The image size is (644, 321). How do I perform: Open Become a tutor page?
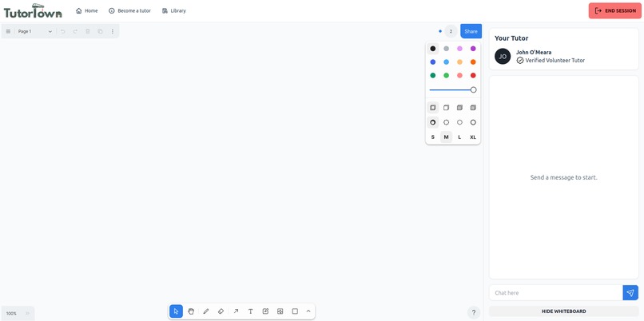tap(129, 10)
